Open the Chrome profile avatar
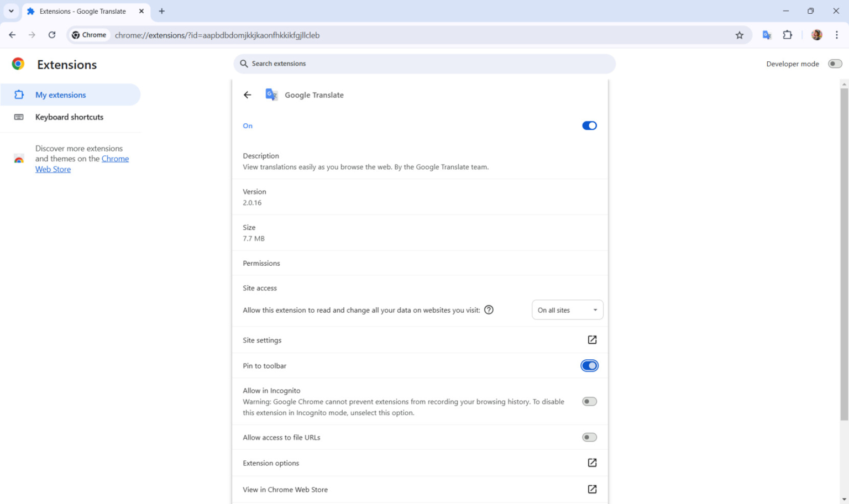The height and width of the screenshot is (504, 849). tap(816, 35)
